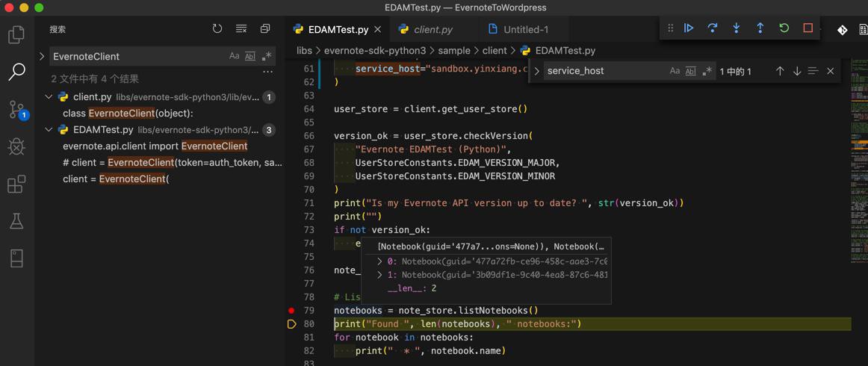Go to previous match in find widget
Viewport: 868px width, 366px height.
click(x=780, y=71)
